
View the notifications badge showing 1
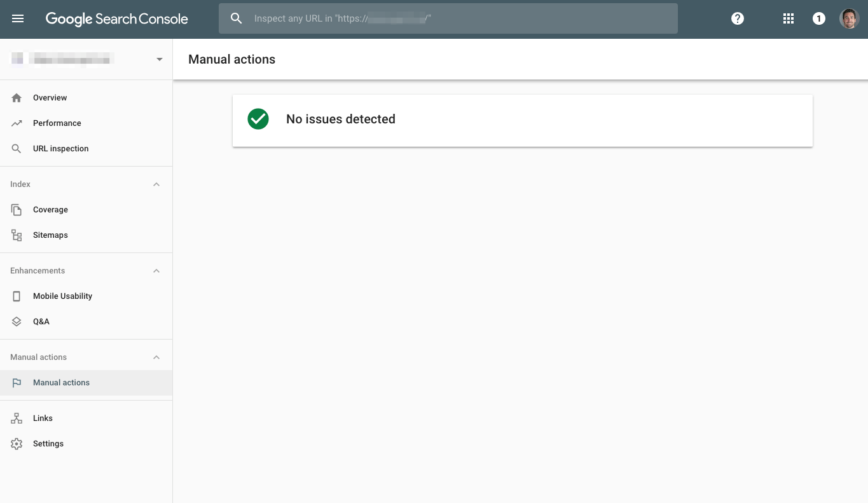(819, 19)
